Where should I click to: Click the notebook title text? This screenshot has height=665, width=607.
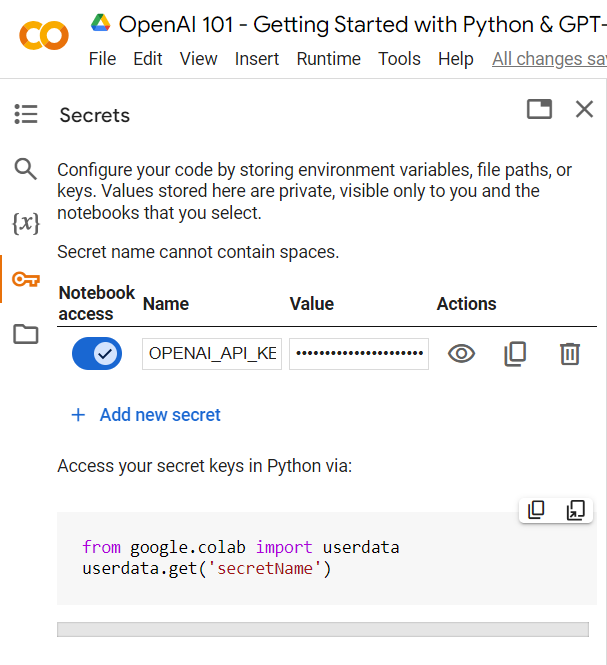363,25
